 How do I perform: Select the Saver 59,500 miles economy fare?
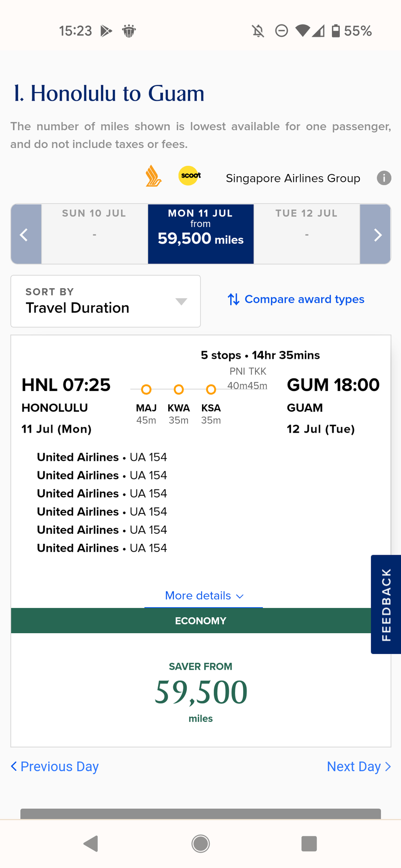click(201, 690)
